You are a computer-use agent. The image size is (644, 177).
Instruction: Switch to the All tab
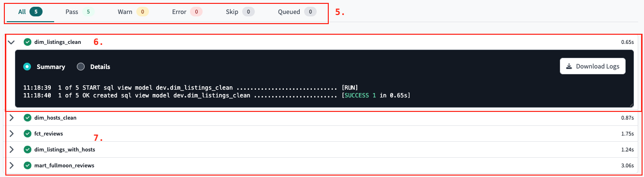[x=30, y=12]
